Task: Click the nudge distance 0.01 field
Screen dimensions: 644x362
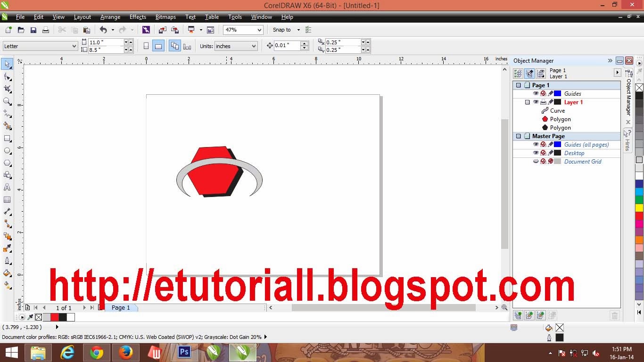Action: pyautogui.click(x=287, y=46)
